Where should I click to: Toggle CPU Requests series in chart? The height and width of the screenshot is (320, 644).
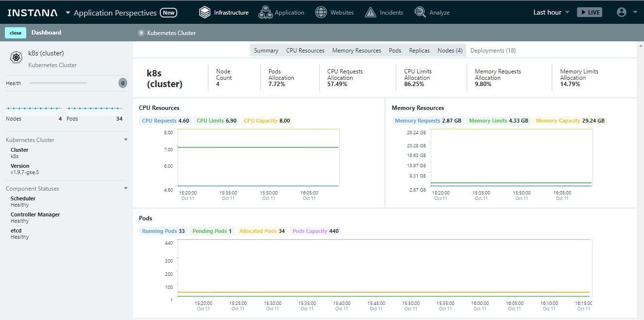[x=165, y=121]
